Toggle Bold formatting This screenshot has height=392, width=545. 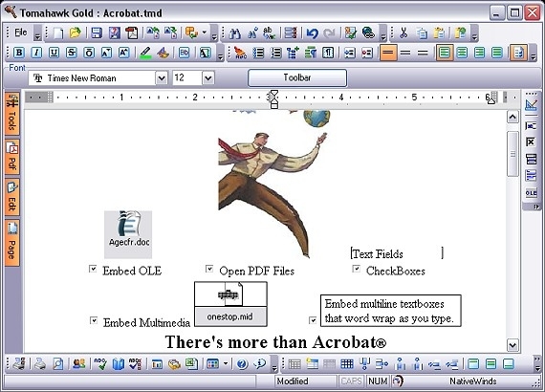[19, 53]
